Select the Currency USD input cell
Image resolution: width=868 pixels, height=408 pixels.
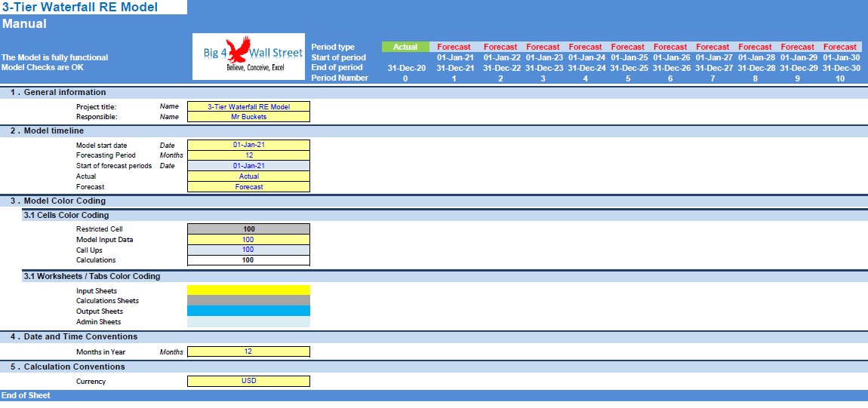(x=248, y=381)
